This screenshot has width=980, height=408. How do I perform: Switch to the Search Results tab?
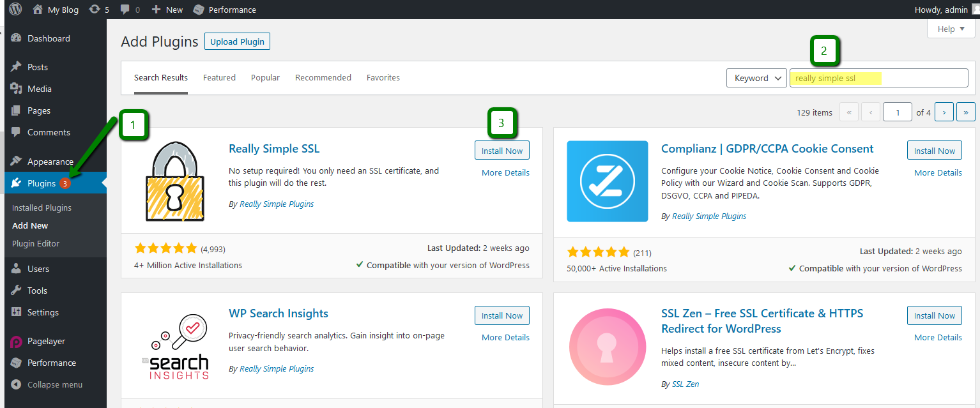coord(161,78)
